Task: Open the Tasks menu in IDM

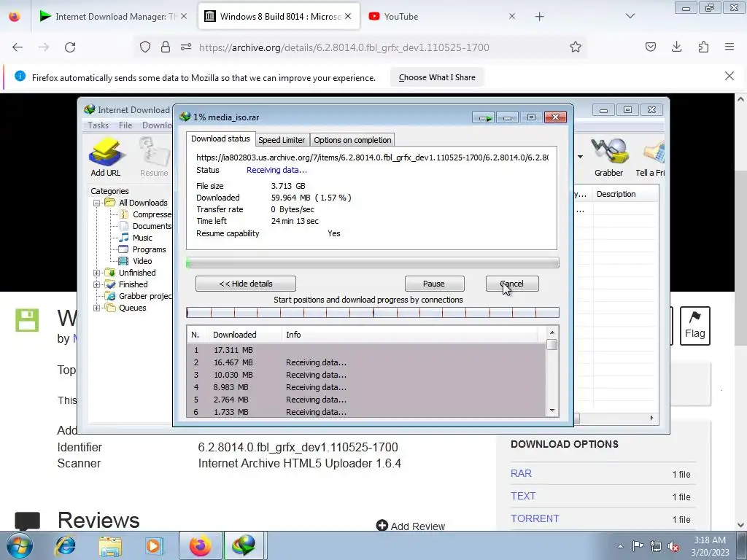Action: [x=98, y=125]
